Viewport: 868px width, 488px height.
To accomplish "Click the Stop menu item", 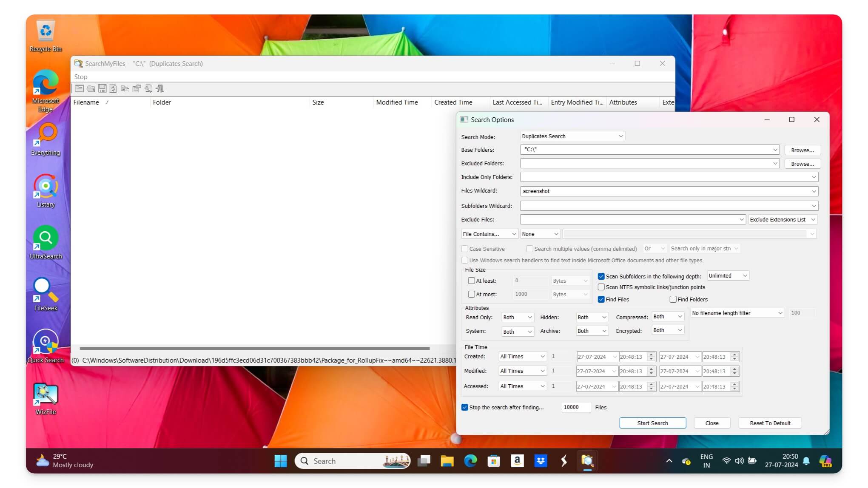I will (x=81, y=77).
